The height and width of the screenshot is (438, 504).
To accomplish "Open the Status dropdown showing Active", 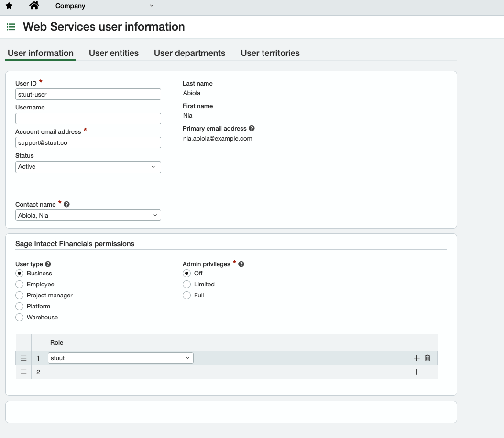I will [88, 167].
